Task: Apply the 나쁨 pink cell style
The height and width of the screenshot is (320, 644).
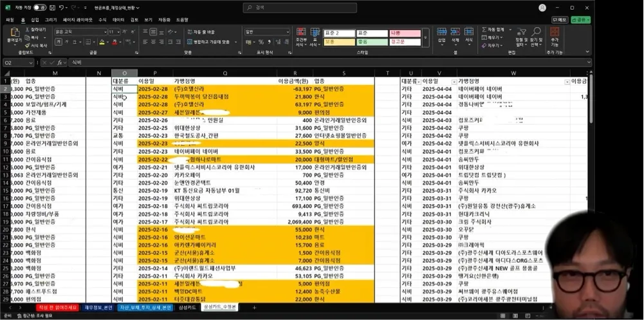Action: coord(405,33)
